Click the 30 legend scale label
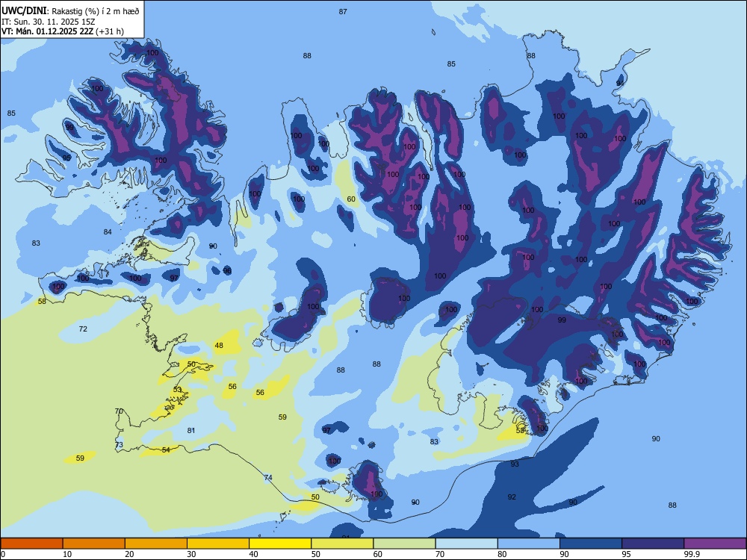Screen dimensions: 747x560 click(191, 554)
